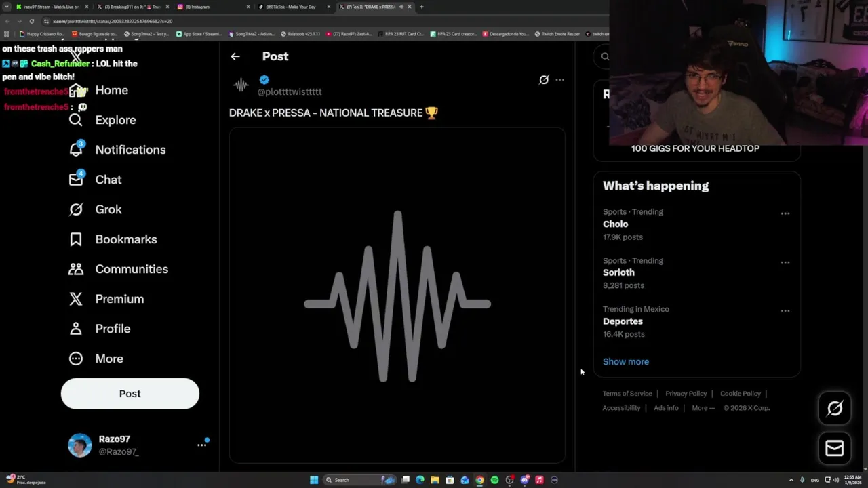Click the search magnifier in right column

coord(605,57)
